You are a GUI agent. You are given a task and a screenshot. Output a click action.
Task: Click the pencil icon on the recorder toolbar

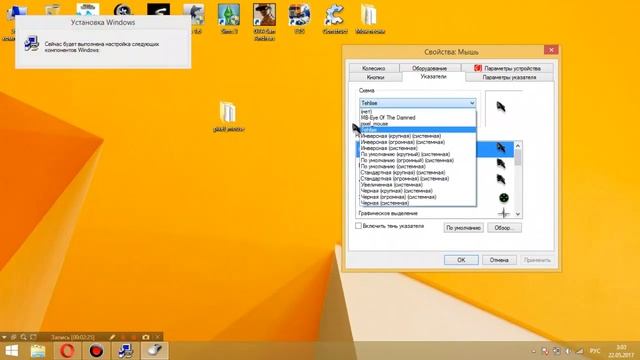[112, 337]
